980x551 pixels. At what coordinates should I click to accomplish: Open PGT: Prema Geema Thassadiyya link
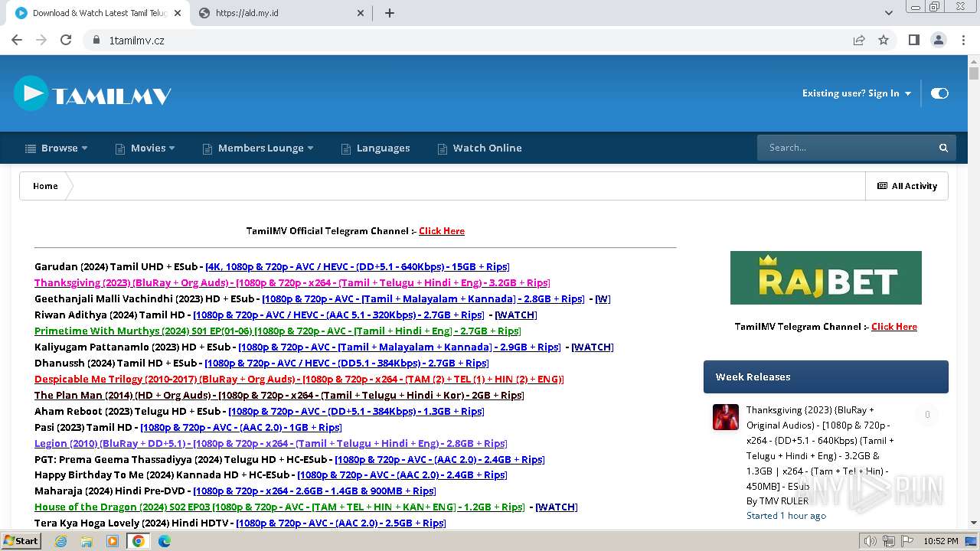pyautogui.click(x=439, y=460)
